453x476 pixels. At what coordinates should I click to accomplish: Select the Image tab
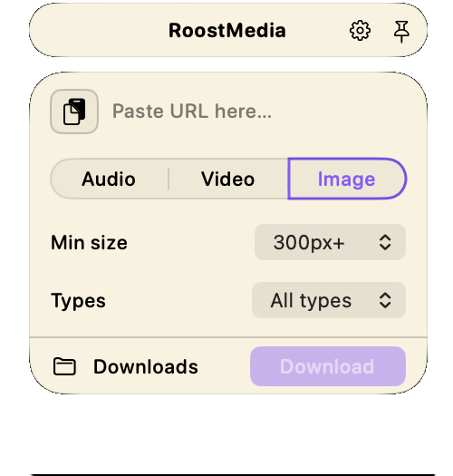(x=347, y=179)
